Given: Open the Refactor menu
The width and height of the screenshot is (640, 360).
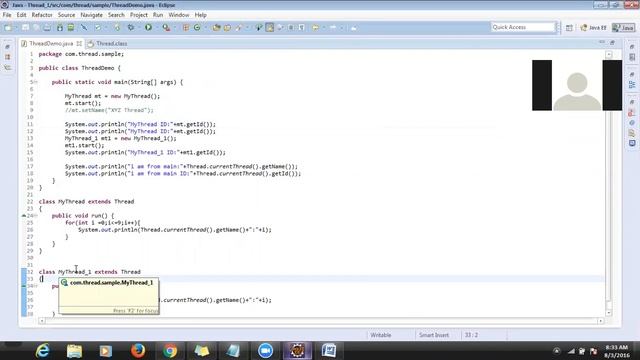Looking at the screenshot, I should (x=42, y=15).
